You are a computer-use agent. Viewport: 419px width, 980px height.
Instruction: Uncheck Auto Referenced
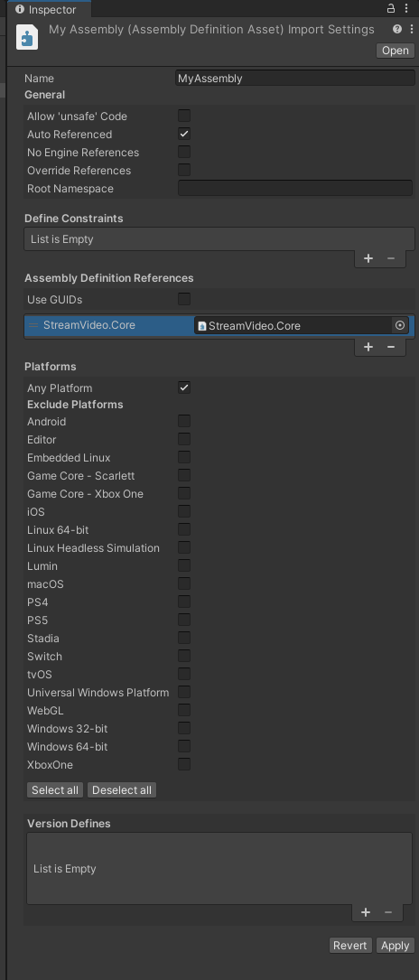click(x=184, y=134)
